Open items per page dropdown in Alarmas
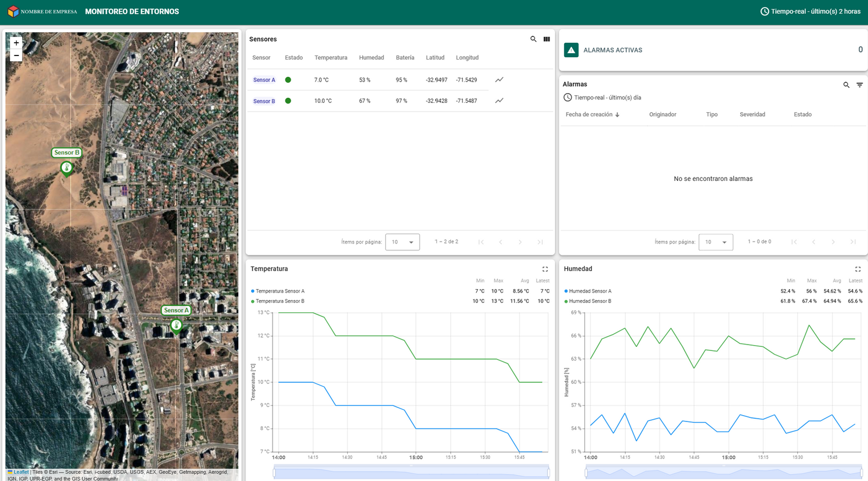Image resolution: width=868 pixels, height=481 pixels. [x=716, y=242]
